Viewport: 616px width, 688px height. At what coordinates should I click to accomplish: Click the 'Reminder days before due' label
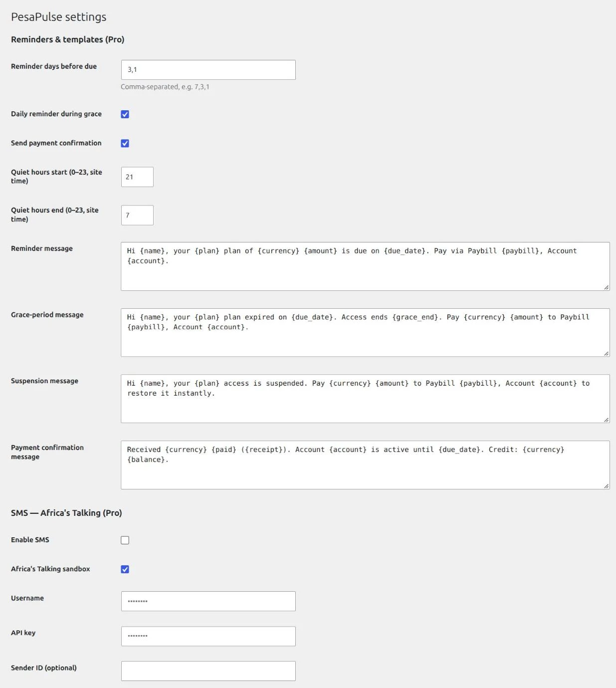click(x=54, y=66)
